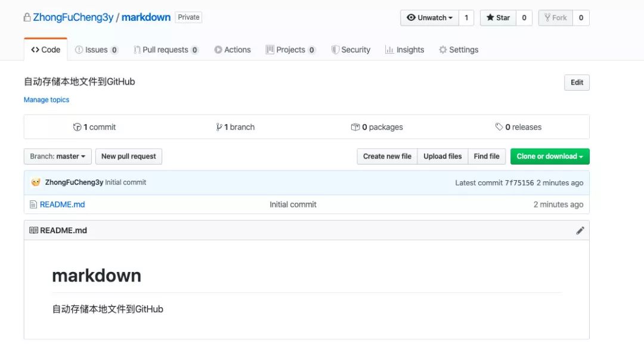Image resolution: width=644 pixels, height=362 pixels.
Task: Open the README.md file link
Action: click(63, 205)
